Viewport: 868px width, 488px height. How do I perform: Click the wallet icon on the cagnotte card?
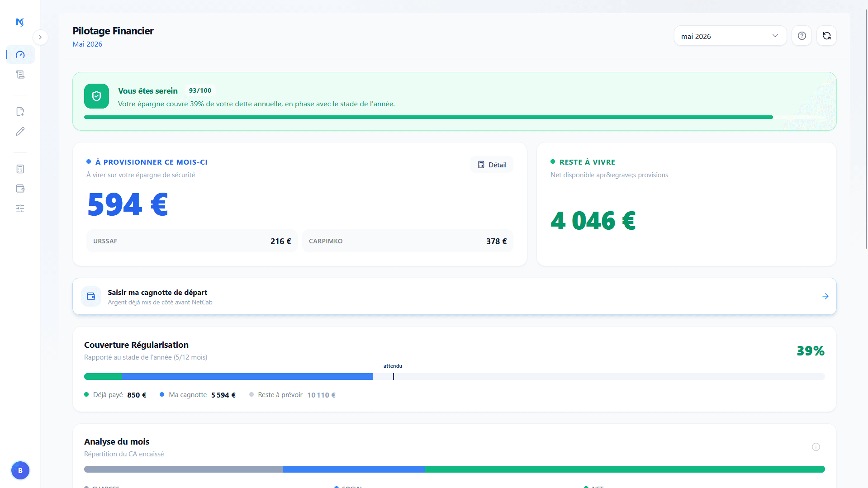tap(91, 296)
